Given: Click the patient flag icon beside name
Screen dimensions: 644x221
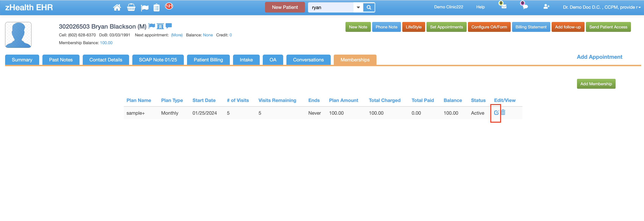Looking at the screenshot, I should pos(152,26).
